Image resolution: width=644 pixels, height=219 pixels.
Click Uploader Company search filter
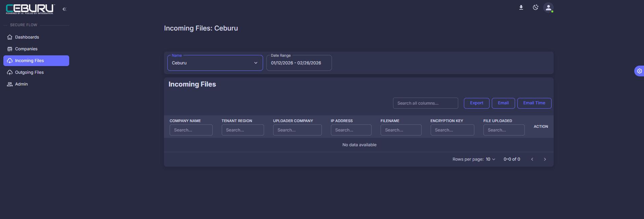coord(297,130)
